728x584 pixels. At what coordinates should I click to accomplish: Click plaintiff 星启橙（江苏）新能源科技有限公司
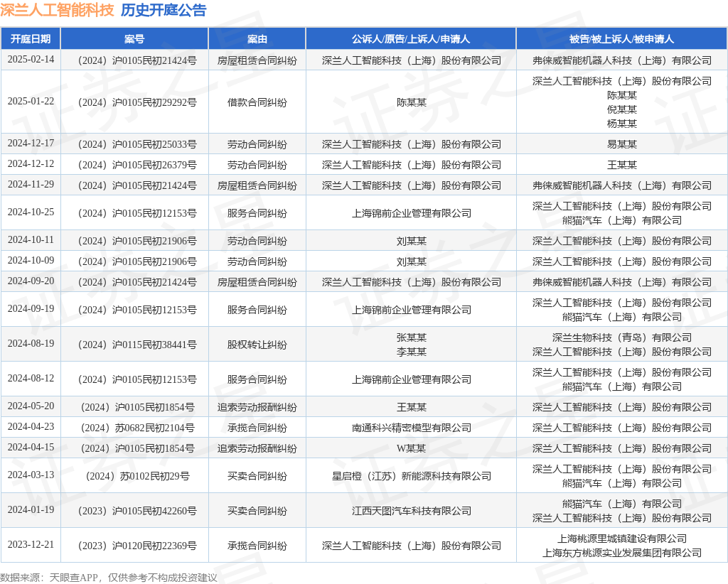[x=410, y=475]
